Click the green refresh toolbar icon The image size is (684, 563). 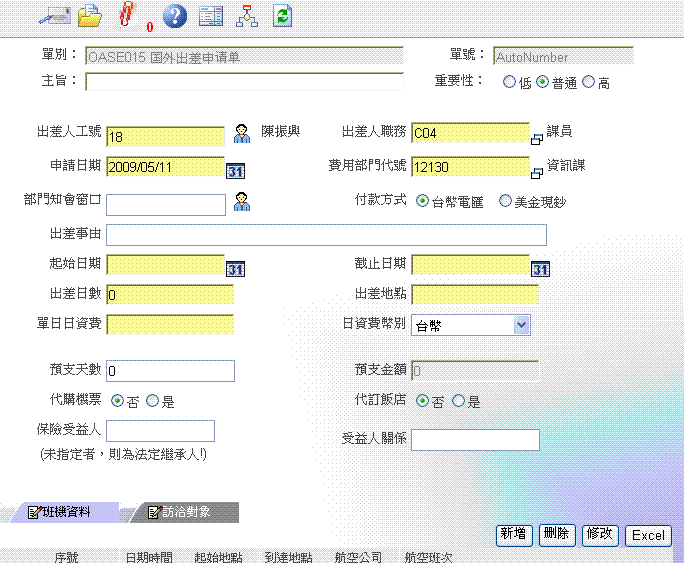click(283, 15)
